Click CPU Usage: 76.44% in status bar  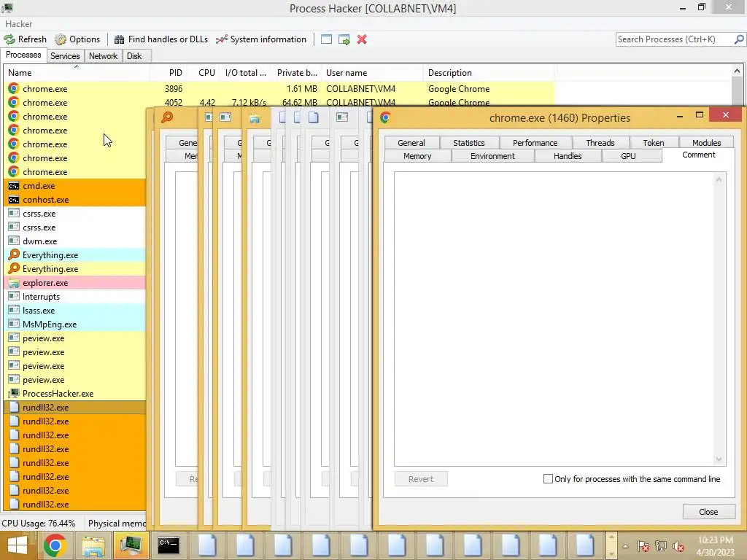(39, 523)
